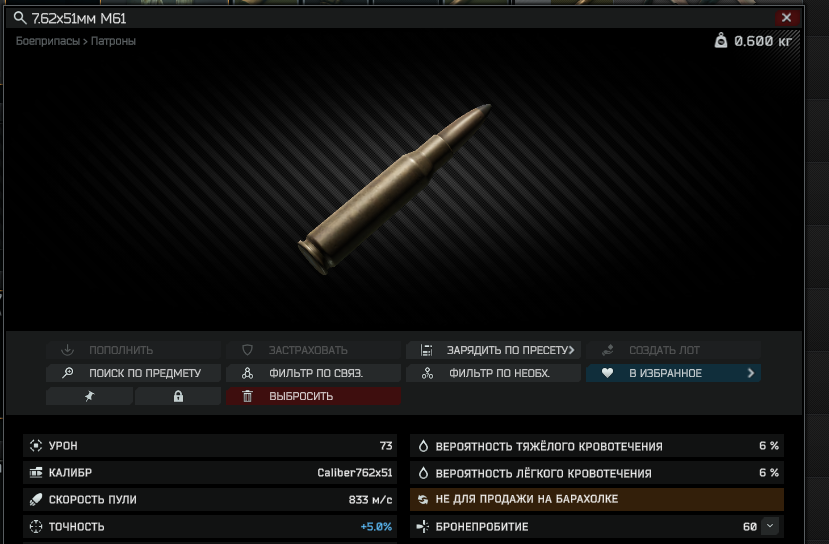Toggle the pin item button
829x544 pixels.
click(x=89, y=396)
